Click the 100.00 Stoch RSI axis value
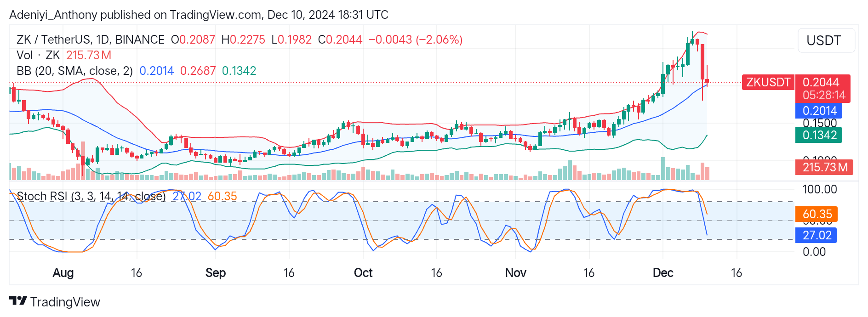This screenshot has width=868, height=317. tap(820, 189)
